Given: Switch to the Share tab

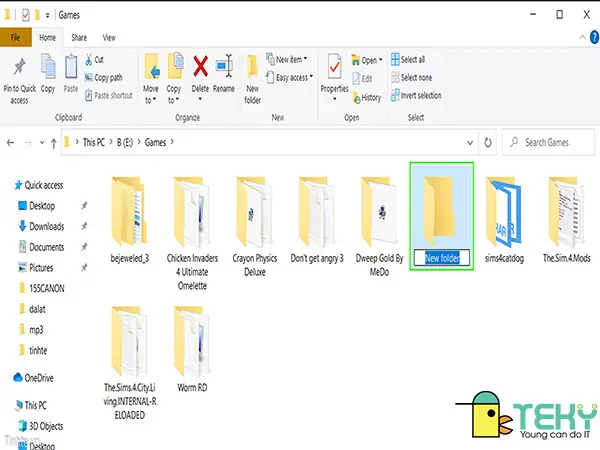Looking at the screenshot, I should [79, 38].
